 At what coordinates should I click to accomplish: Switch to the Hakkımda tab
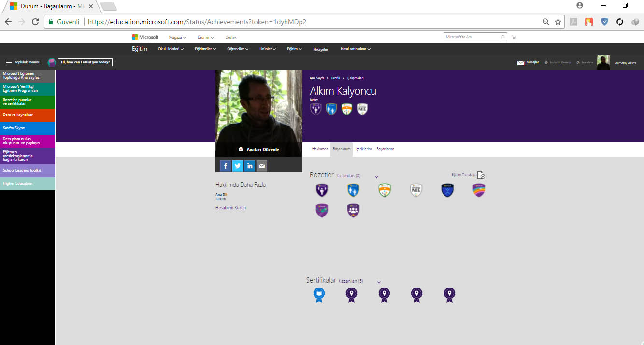click(x=320, y=149)
